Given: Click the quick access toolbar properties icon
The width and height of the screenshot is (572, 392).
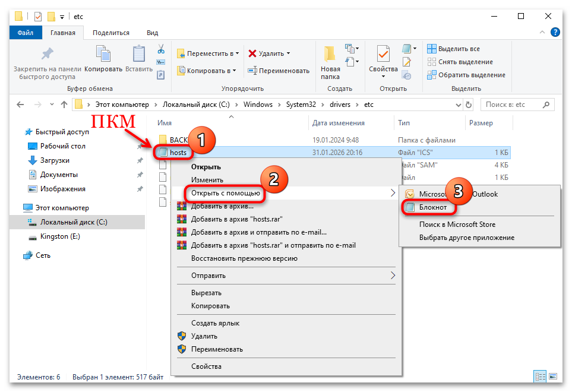Looking at the screenshot, I should point(38,17).
